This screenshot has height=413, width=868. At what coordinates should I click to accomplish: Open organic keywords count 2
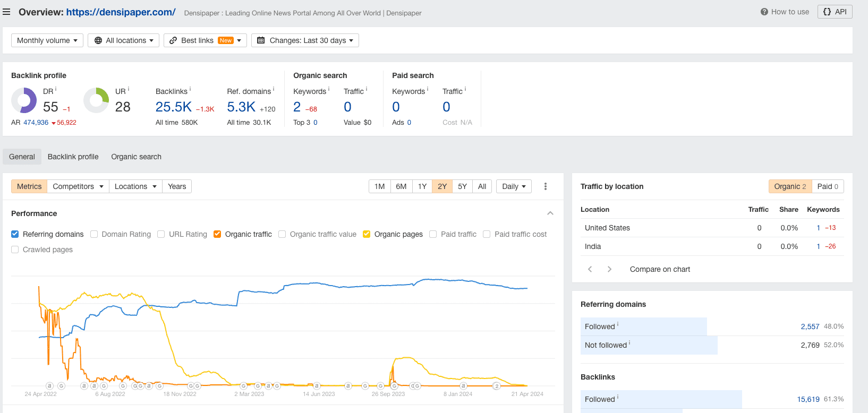pos(297,107)
